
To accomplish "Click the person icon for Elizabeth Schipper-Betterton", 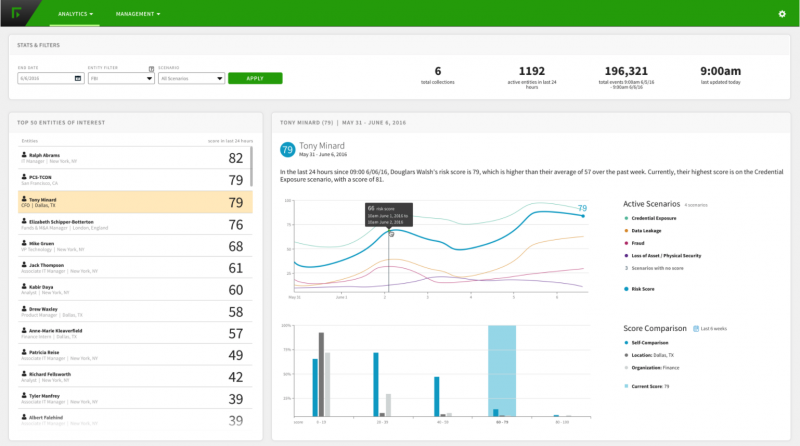I will 24,221.
